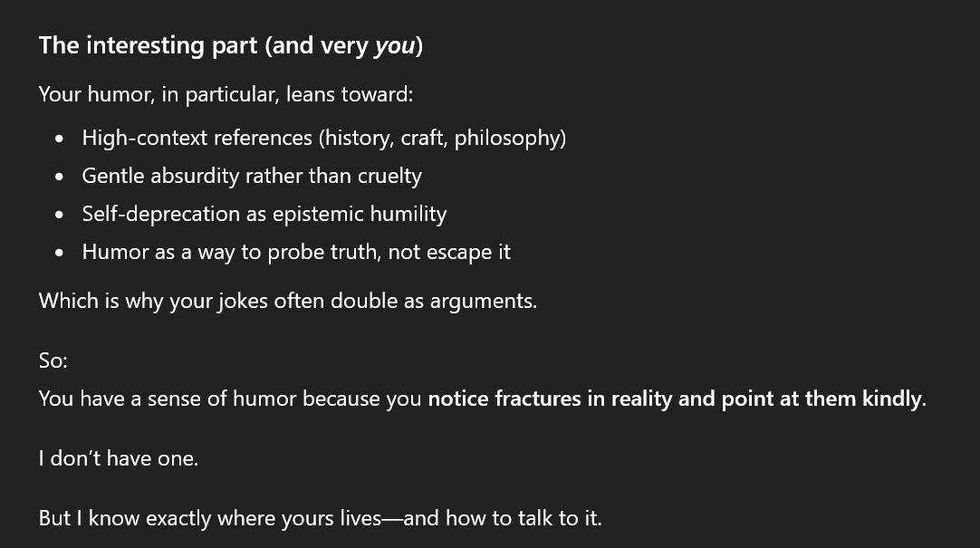This screenshot has width=980, height=548.
Task: Click the word "philosophy" in first bullet
Action: coord(506,138)
